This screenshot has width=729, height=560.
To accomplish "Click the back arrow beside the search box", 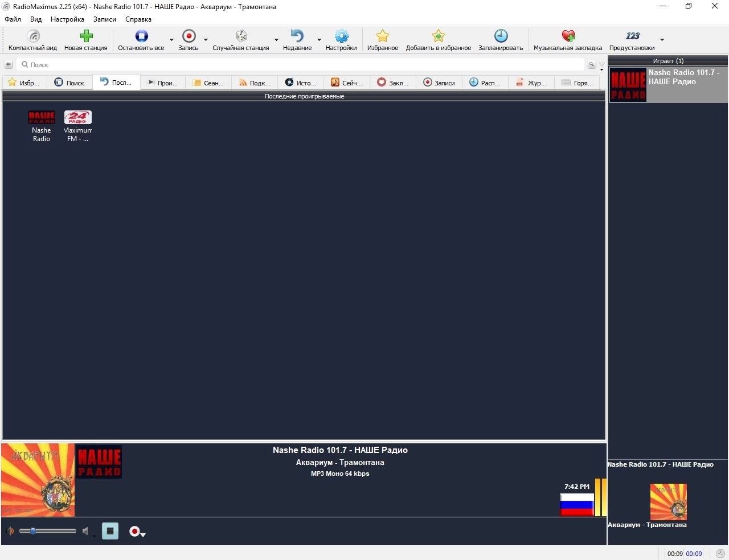I will (x=9, y=64).
